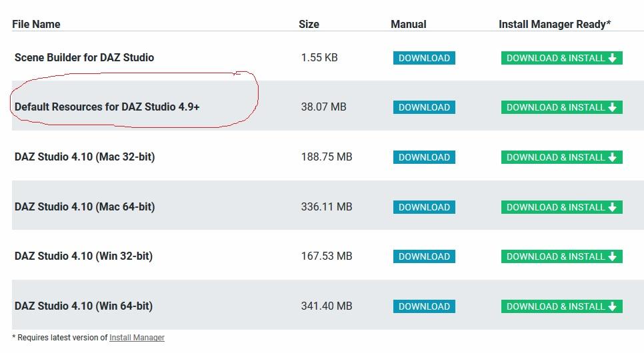The height and width of the screenshot is (353, 644).
Task: Click manual Download for Win 32-bit
Action: pyautogui.click(x=424, y=256)
